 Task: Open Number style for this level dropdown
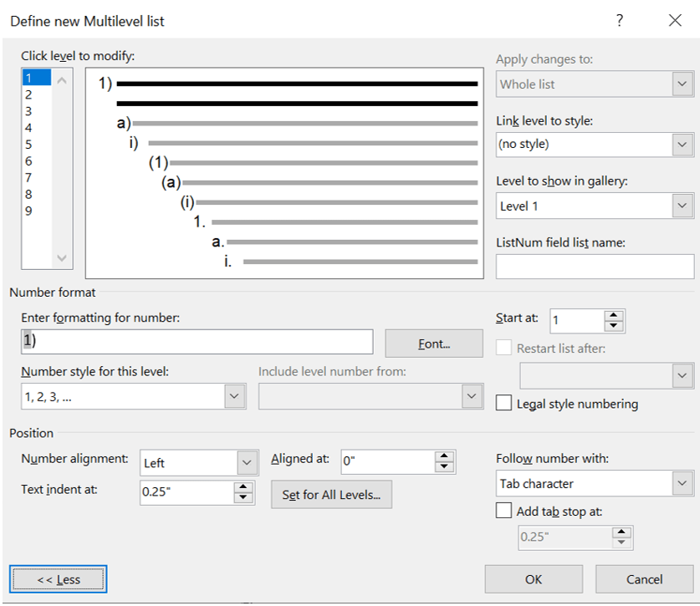click(x=235, y=397)
